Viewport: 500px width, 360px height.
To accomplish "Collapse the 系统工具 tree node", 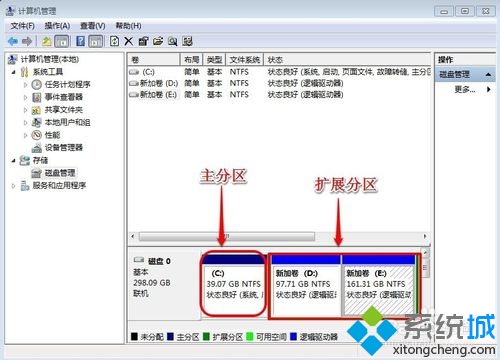I will click(x=13, y=72).
